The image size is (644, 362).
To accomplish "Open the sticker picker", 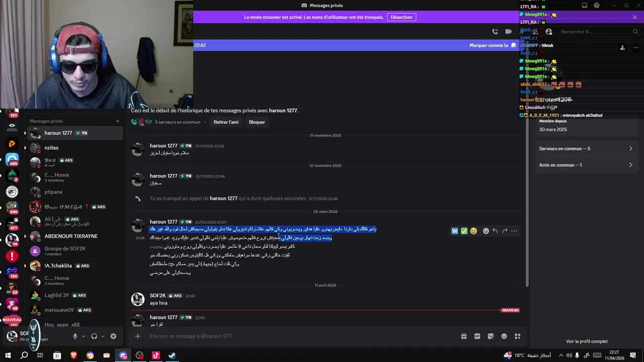I will click(491, 336).
